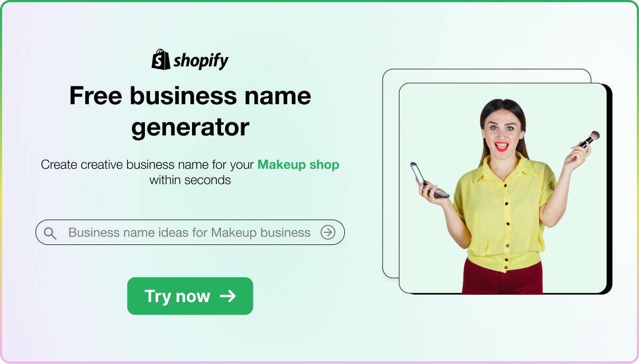Click the shopify wordmark text
This screenshot has width=639, height=364.
pos(202,61)
